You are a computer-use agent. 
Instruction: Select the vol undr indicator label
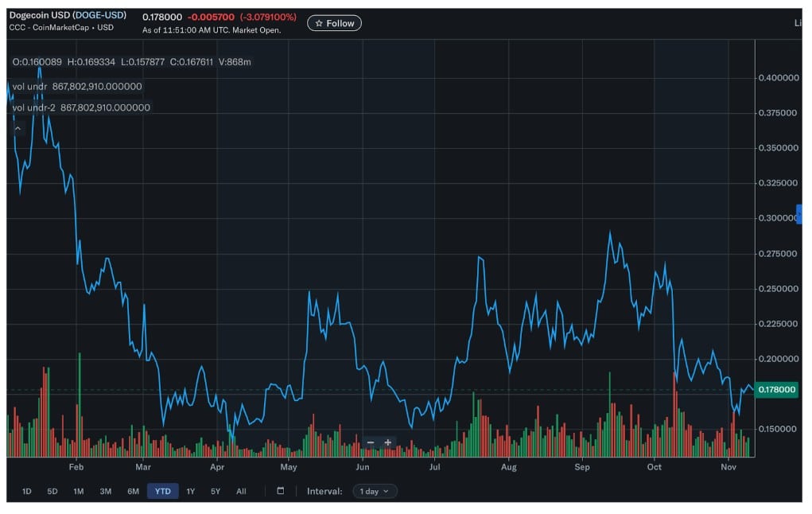[x=30, y=86]
